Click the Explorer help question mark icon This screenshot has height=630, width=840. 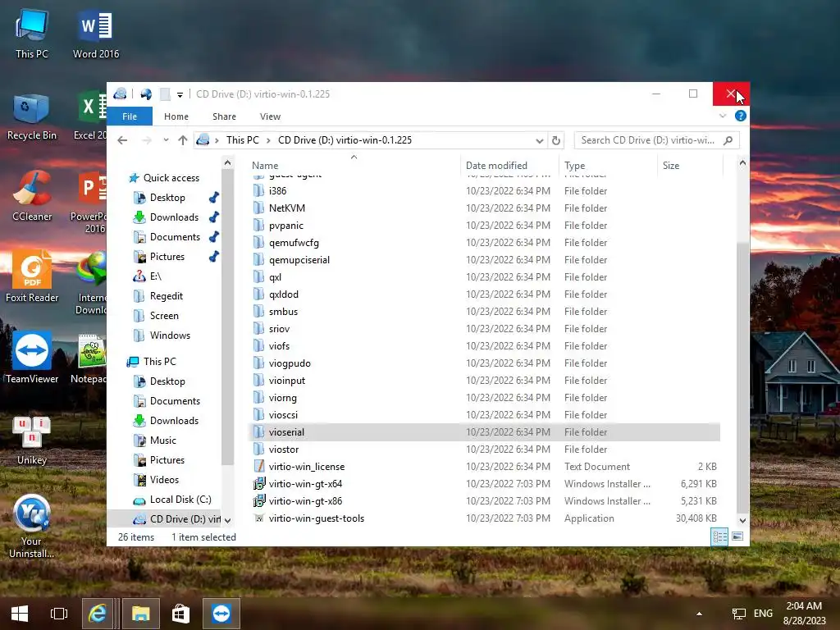click(x=741, y=116)
